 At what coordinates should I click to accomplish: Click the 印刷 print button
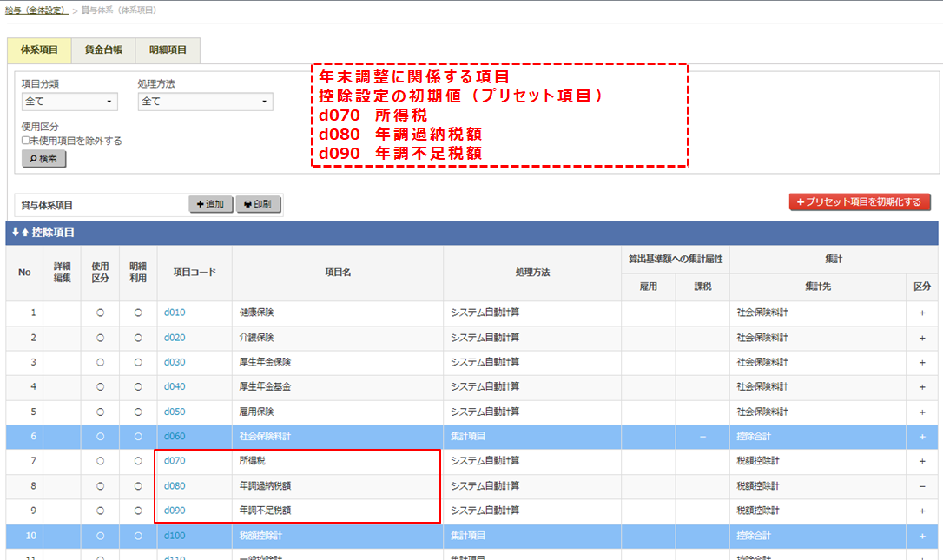tap(258, 205)
